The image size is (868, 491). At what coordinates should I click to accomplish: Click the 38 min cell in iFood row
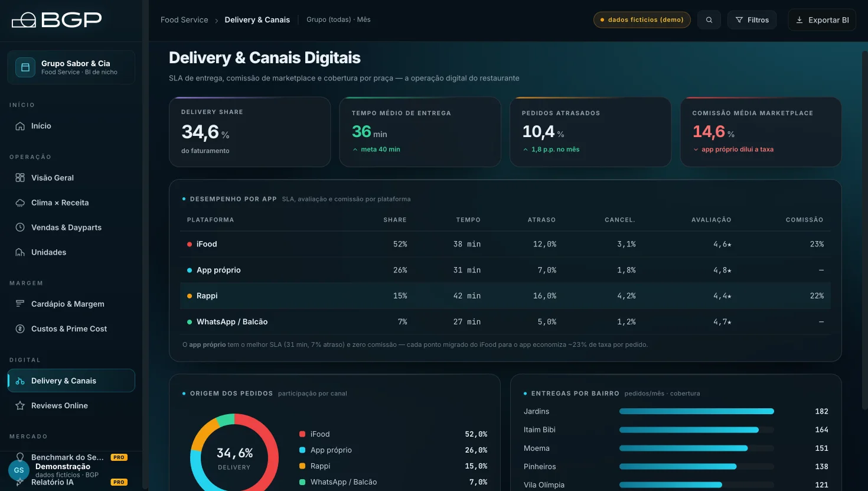pyautogui.click(x=467, y=244)
